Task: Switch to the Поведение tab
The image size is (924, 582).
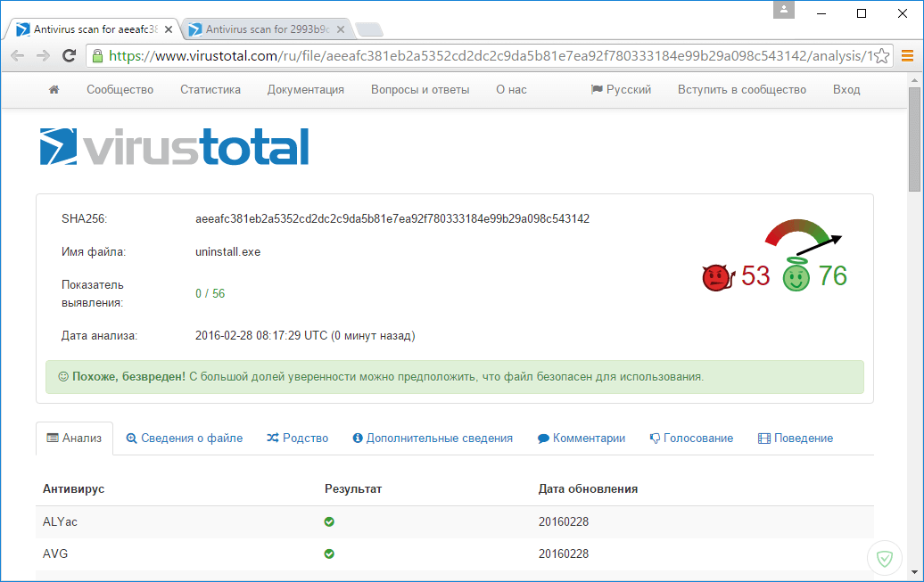Action: pyautogui.click(x=796, y=439)
